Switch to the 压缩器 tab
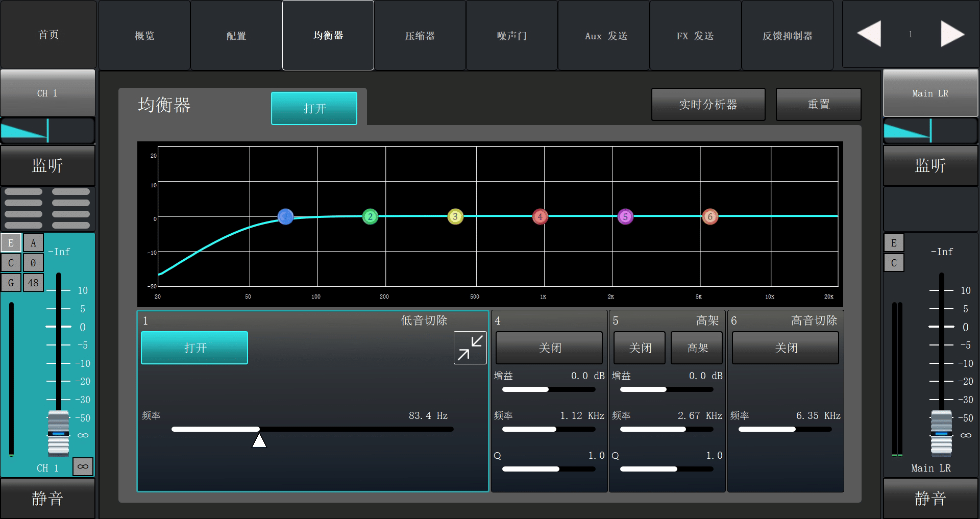The width and height of the screenshot is (980, 519). pyautogui.click(x=420, y=36)
